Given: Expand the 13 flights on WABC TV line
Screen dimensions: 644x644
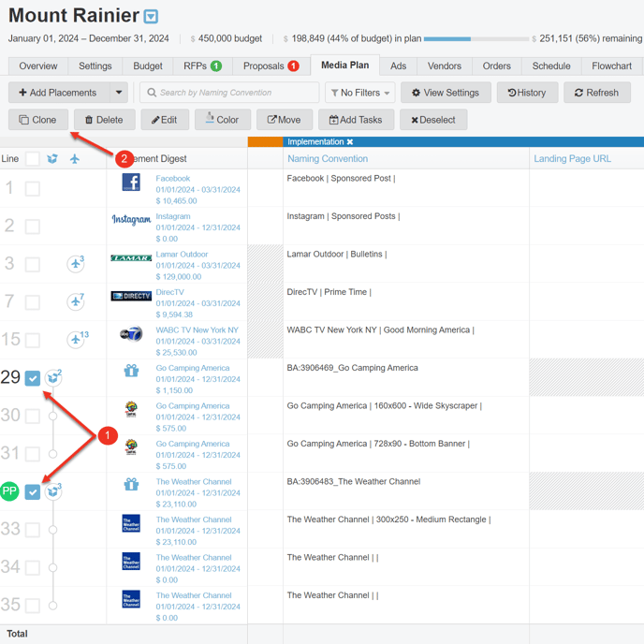Looking at the screenshot, I should (77, 340).
